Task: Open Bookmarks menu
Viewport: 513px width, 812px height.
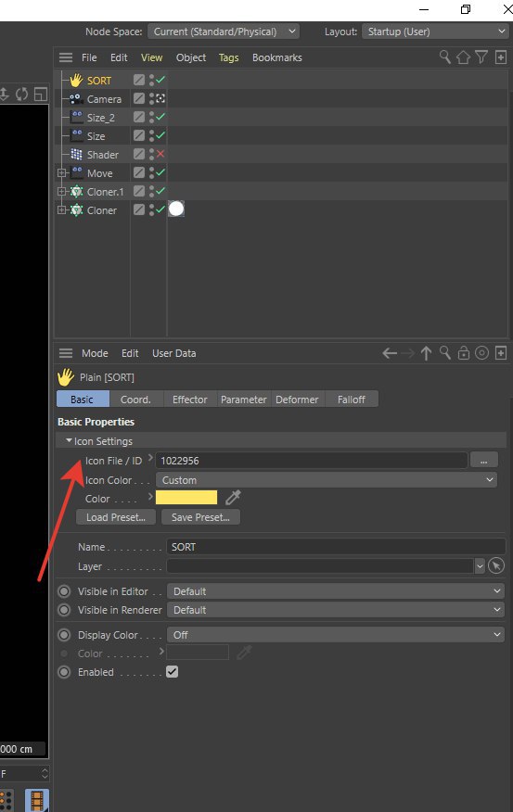Action: click(277, 57)
